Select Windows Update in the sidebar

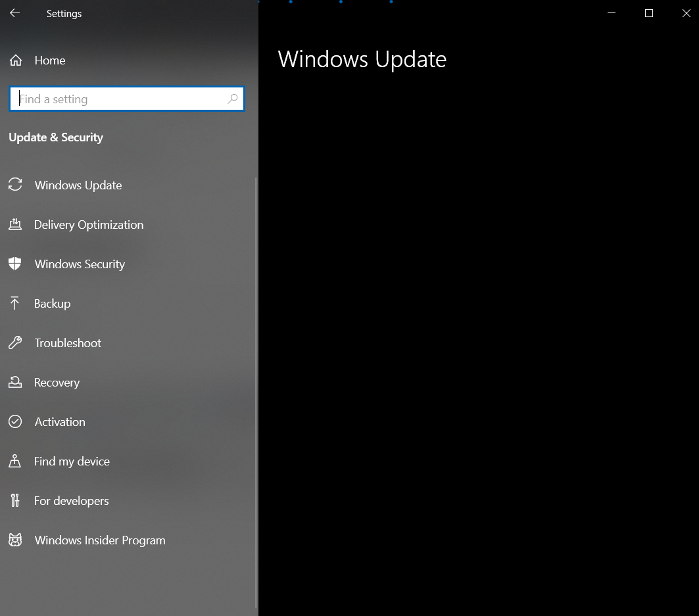coord(78,185)
